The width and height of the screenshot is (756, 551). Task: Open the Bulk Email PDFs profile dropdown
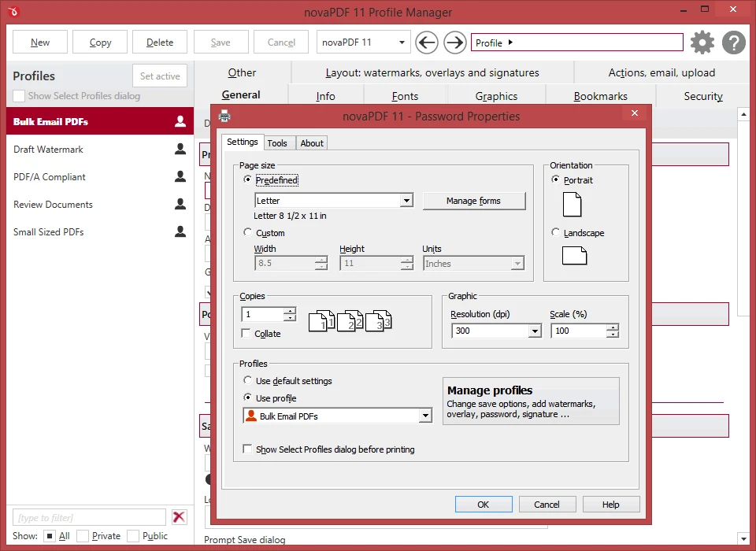(x=424, y=415)
